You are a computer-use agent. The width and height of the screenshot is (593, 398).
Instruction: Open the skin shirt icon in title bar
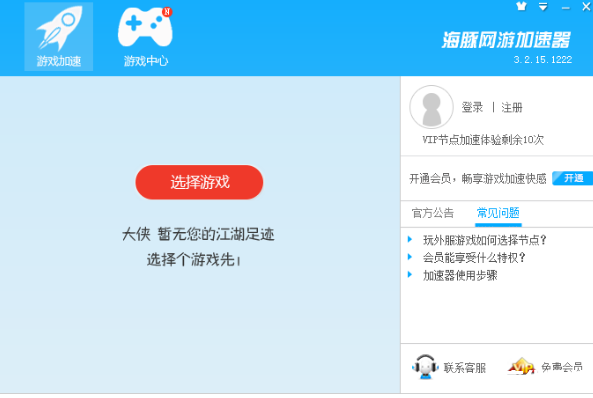tap(522, 6)
